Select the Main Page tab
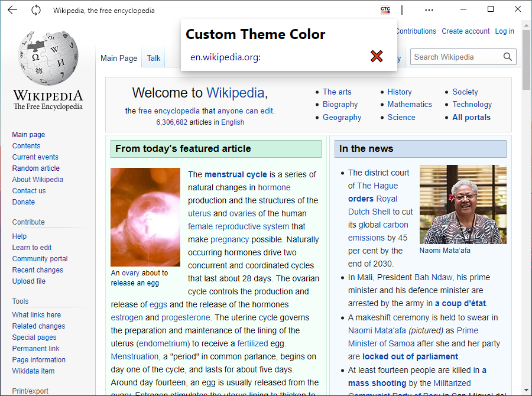Image resolution: width=532 pixels, height=396 pixels. click(x=118, y=58)
